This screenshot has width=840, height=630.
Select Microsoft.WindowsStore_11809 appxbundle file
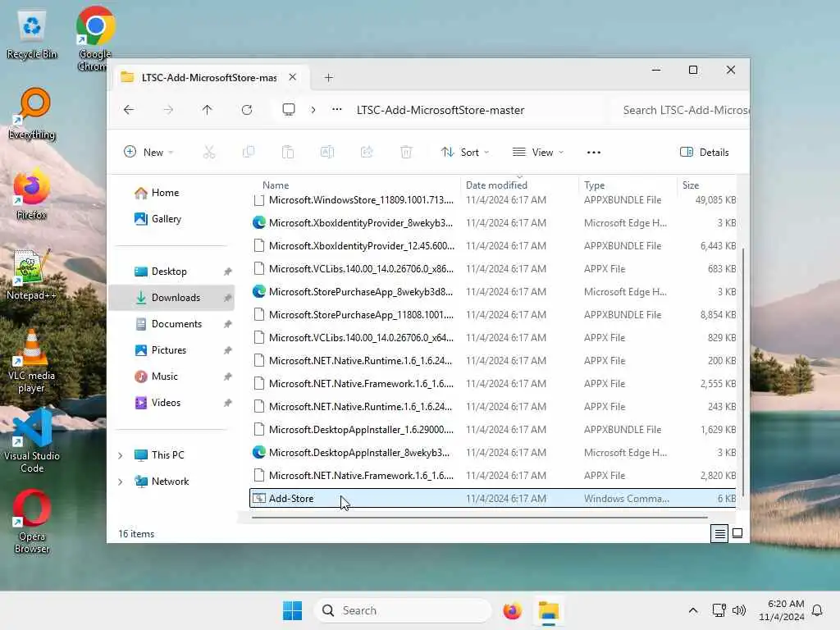[x=493, y=200]
